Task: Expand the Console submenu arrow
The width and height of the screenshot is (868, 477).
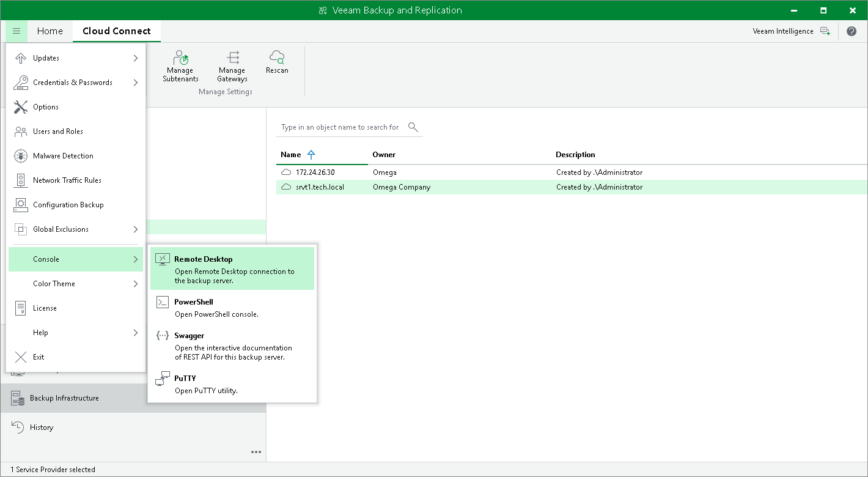Action: click(135, 259)
